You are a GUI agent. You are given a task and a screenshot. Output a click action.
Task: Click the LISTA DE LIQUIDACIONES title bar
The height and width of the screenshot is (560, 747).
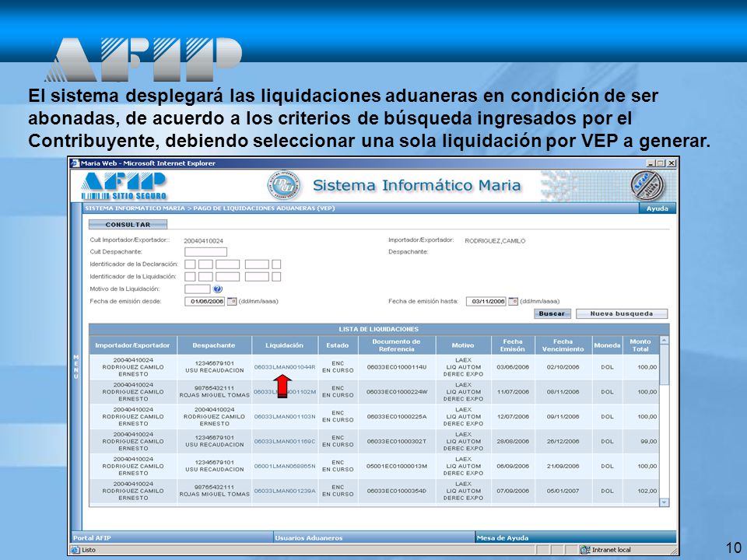pos(379,329)
